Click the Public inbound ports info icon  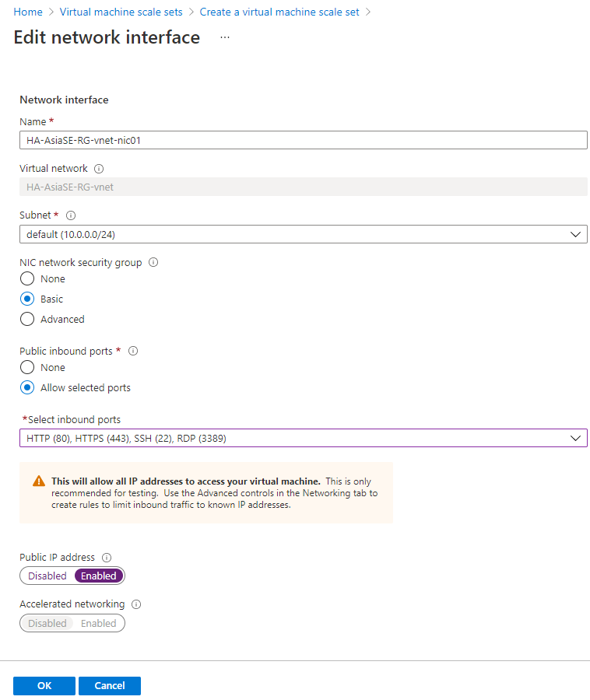pyautogui.click(x=133, y=351)
